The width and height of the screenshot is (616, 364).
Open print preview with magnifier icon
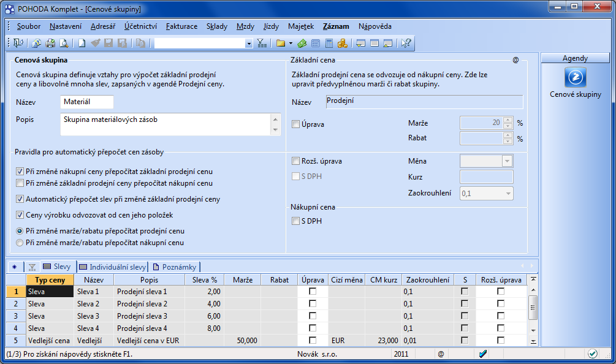point(64,43)
